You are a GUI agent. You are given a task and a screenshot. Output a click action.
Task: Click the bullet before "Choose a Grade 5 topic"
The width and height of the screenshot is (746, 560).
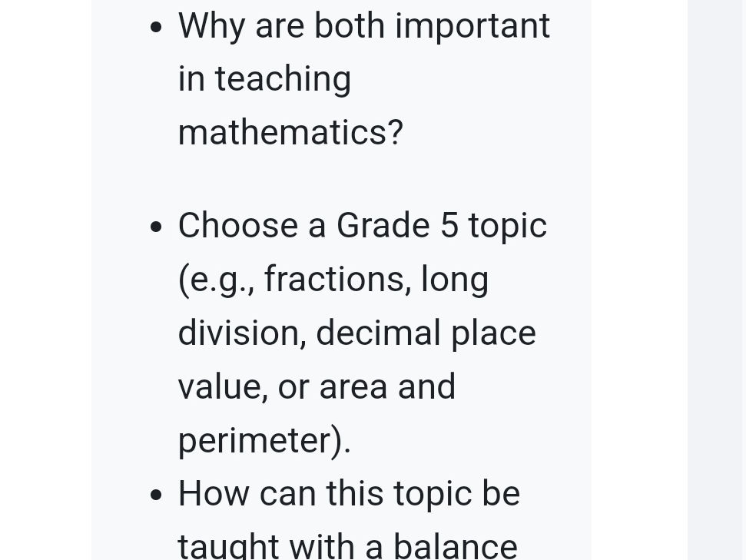coord(156,227)
